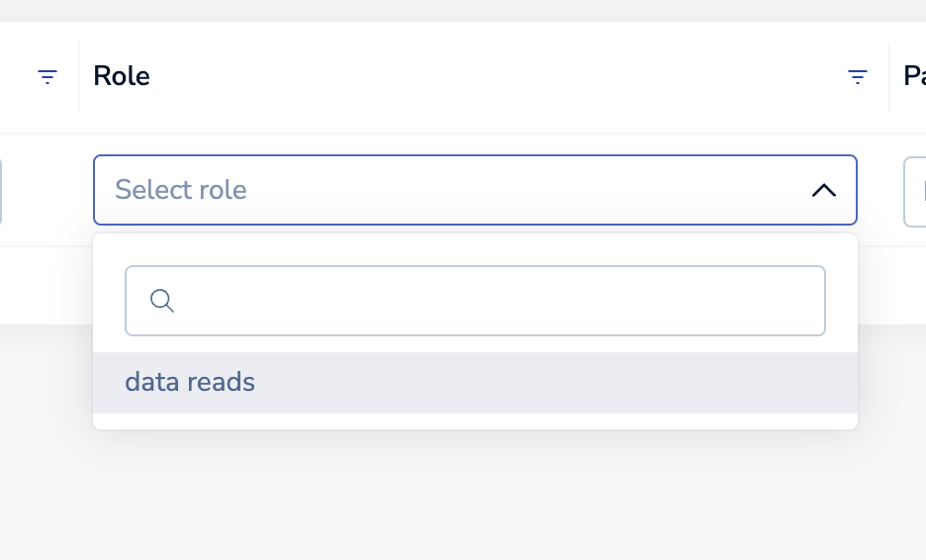This screenshot has height=560, width=926.
Task: Choose the "data reads" option
Action: point(190,382)
